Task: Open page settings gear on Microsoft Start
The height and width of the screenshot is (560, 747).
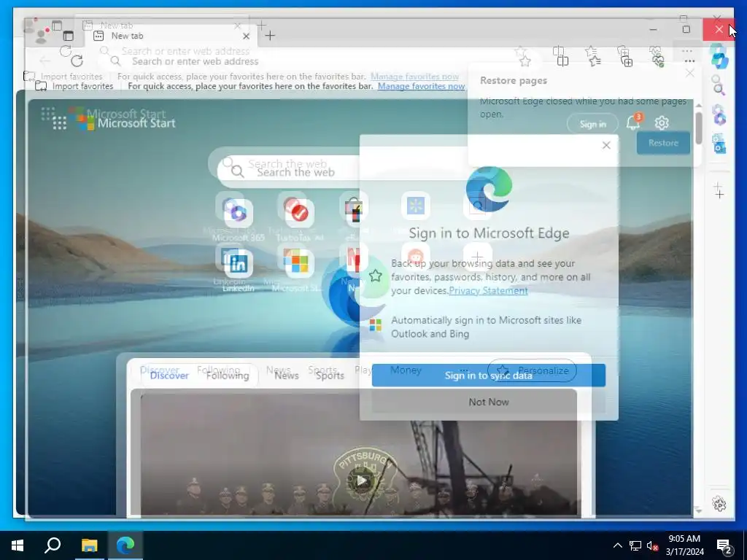Action: coord(661,122)
